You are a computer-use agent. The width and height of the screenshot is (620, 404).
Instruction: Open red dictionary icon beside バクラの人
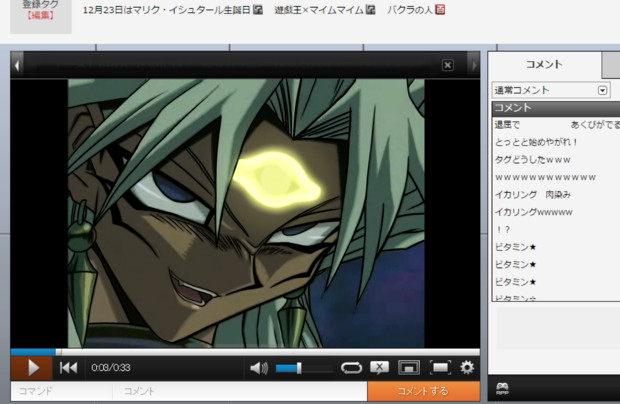(440, 9)
